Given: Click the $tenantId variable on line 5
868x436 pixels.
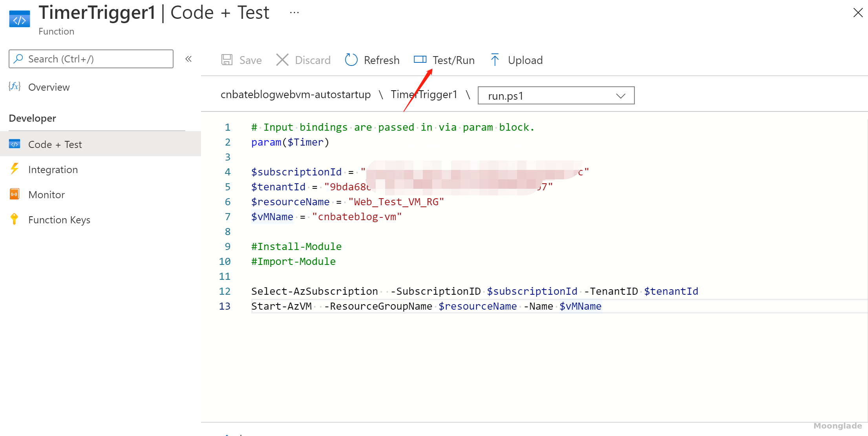Looking at the screenshot, I should pyautogui.click(x=278, y=187).
